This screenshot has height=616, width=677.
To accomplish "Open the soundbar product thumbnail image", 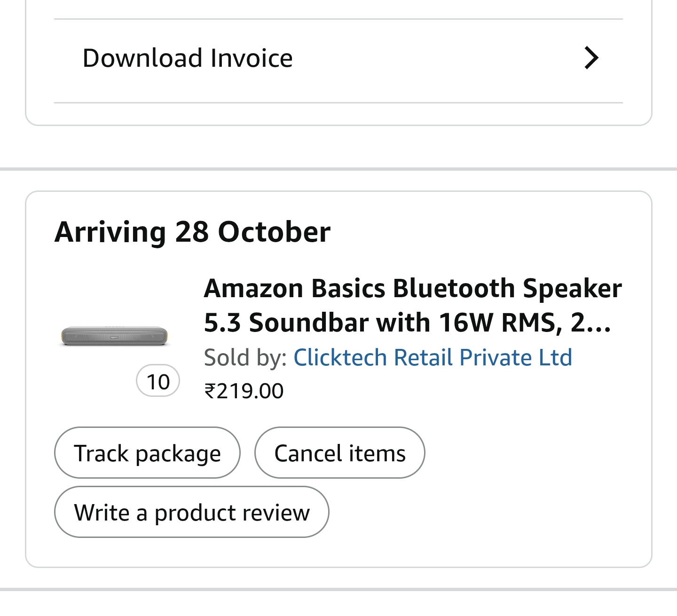I will pyautogui.click(x=114, y=336).
